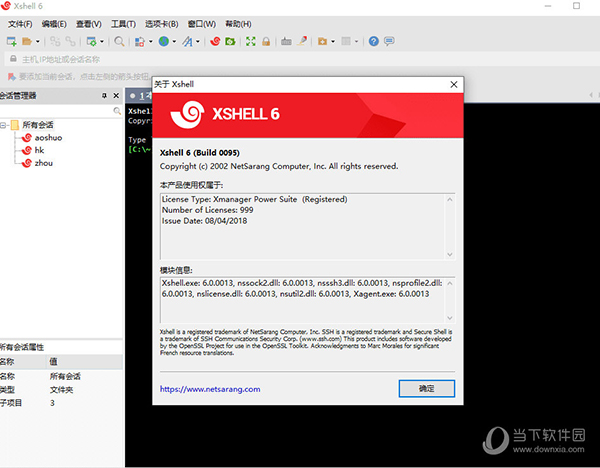Maximize the Xshell 6 window
This screenshot has width=600, height=468.
coord(576,6)
